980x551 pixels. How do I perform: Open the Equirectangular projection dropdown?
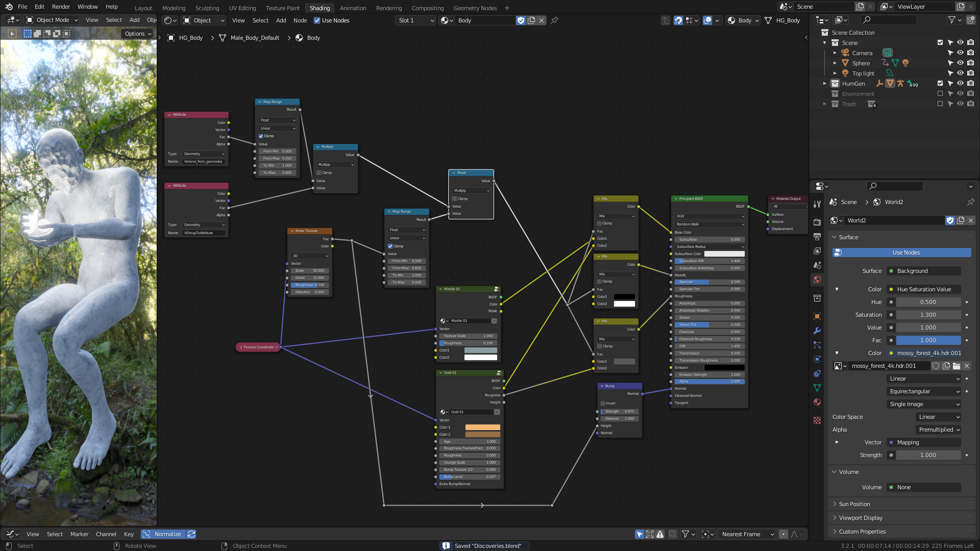924,391
